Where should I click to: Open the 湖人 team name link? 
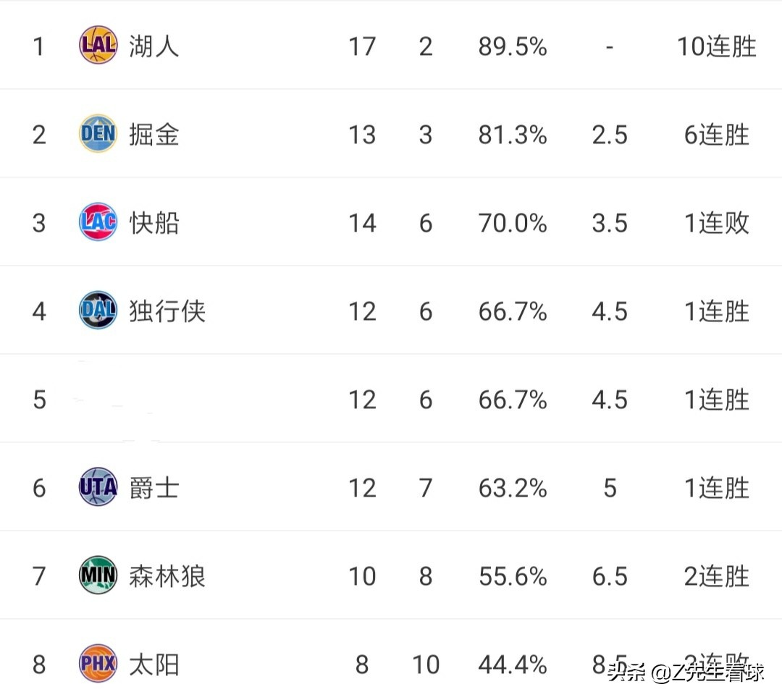(x=154, y=46)
